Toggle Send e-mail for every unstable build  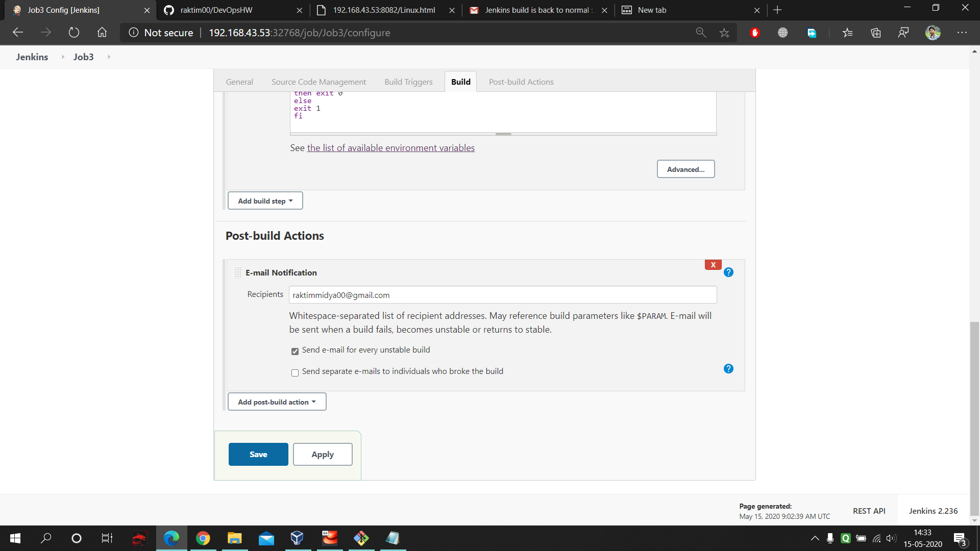[x=295, y=351]
